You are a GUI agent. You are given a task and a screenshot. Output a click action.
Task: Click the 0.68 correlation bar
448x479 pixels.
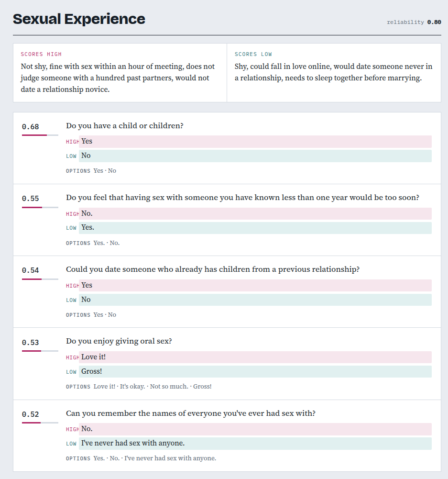[x=40, y=135]
